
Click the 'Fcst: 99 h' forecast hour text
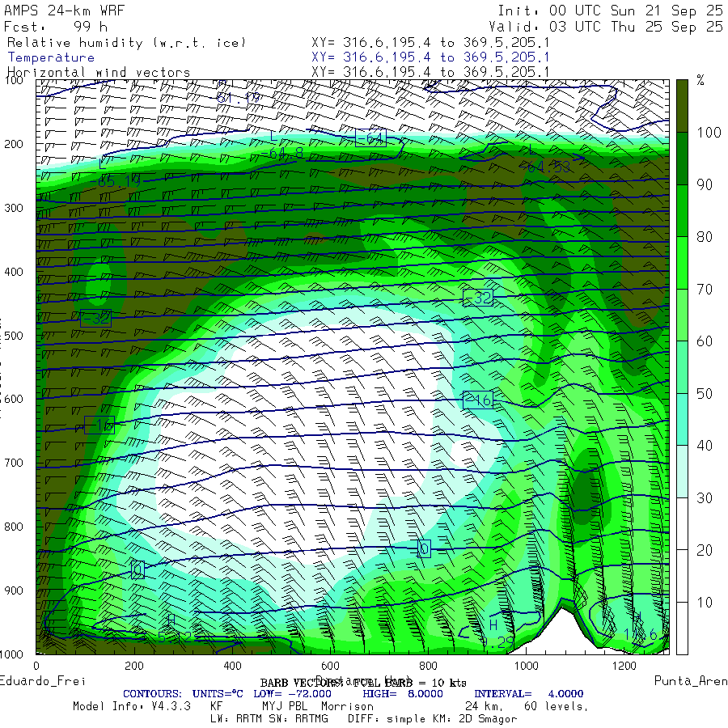[56, 27]
